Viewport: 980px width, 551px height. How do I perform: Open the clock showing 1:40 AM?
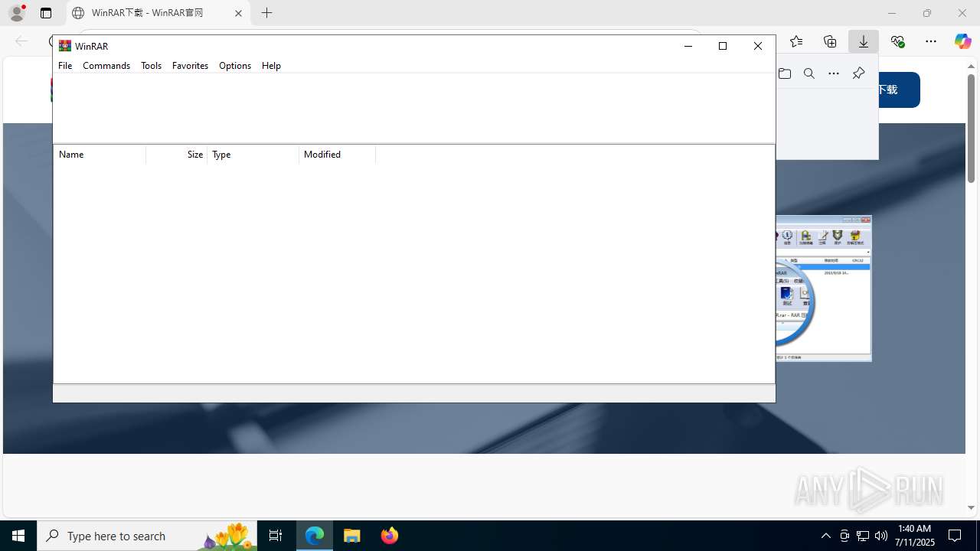(x=914, y=536)
